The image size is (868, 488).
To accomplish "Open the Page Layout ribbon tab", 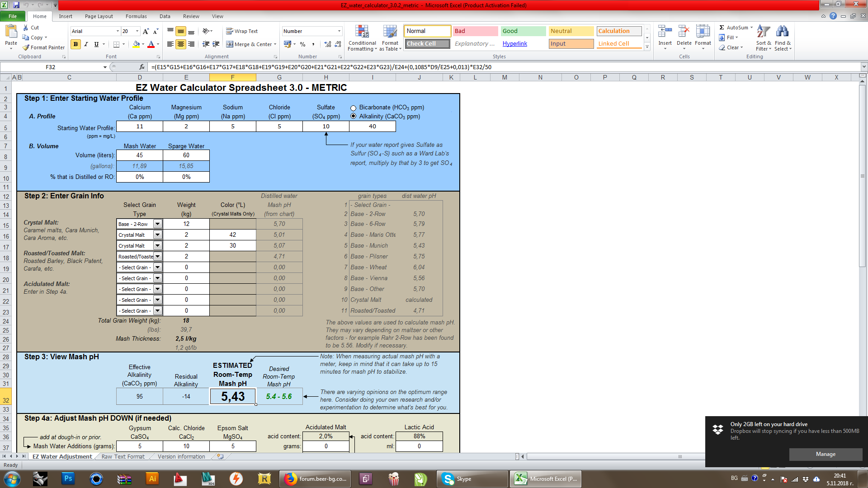I will pos(99,16).
